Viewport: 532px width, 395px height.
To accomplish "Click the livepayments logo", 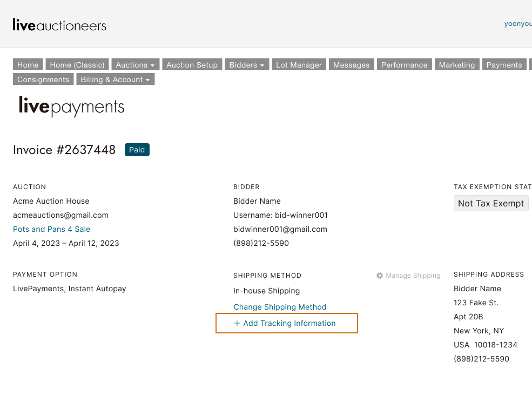I will tap(72, 106).
